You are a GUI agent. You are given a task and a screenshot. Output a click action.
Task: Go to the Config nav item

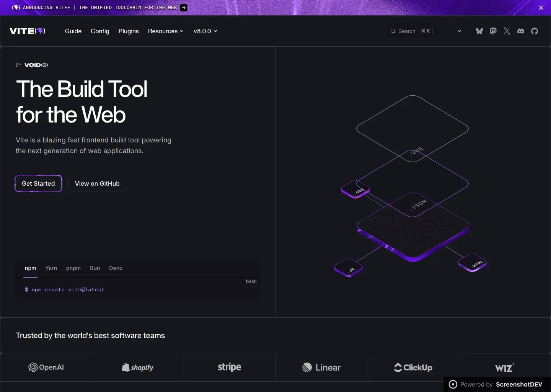click(x=100, y=31)
